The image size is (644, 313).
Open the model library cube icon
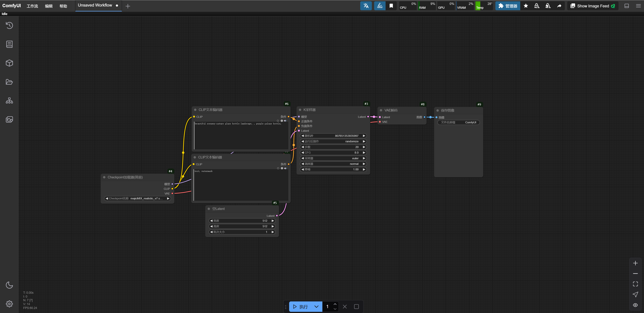9,63
